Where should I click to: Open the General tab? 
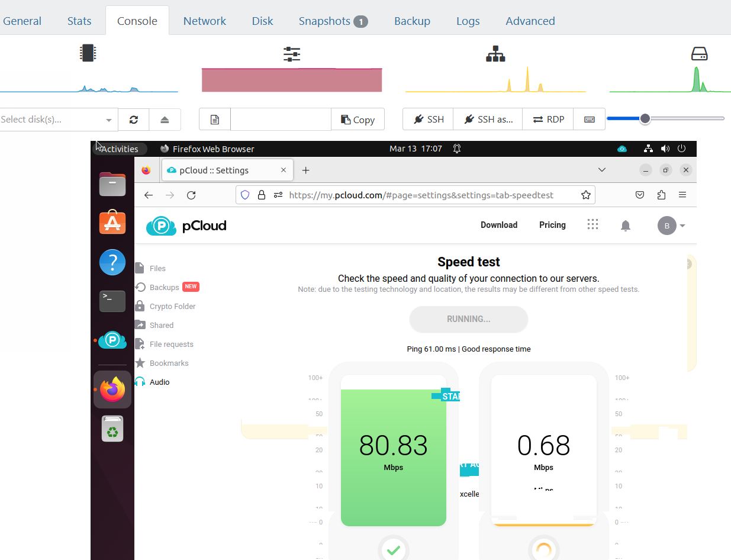[x=22, y=21]
